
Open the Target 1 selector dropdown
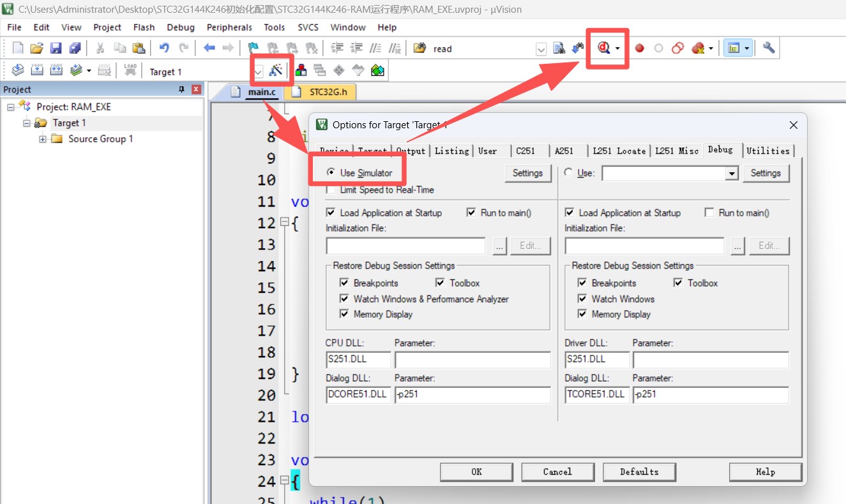click(x=258, y=71)
